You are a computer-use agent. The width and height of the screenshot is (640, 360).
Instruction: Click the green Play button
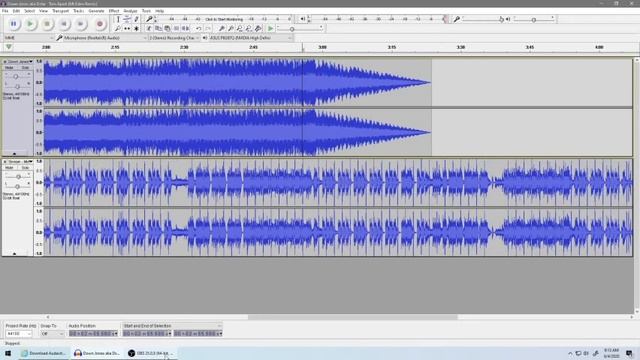(30, 24)
